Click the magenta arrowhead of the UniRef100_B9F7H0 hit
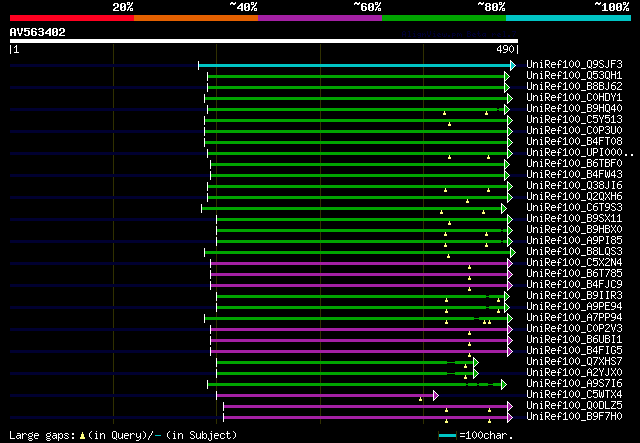This screenshot has width=640, height=443. (509, 417)
